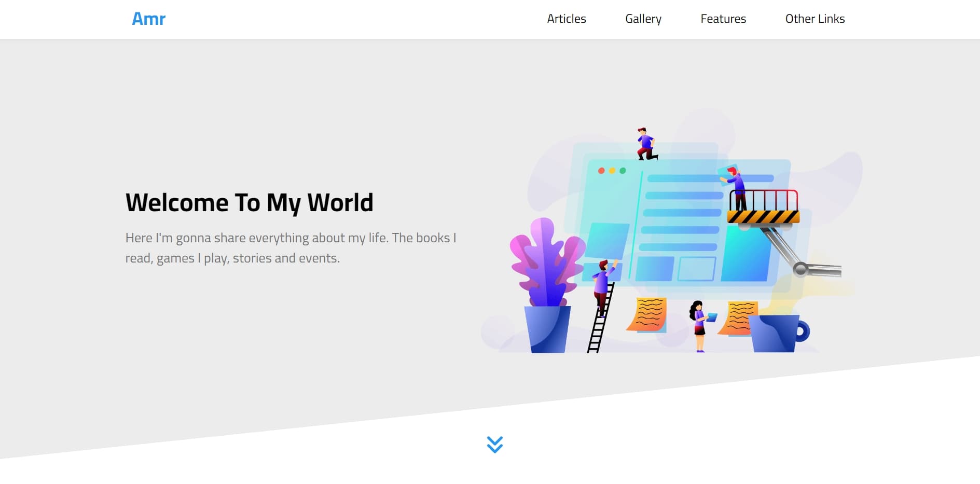
Task: Click the red browser dot in the illustration
Action: click(601, 170)
